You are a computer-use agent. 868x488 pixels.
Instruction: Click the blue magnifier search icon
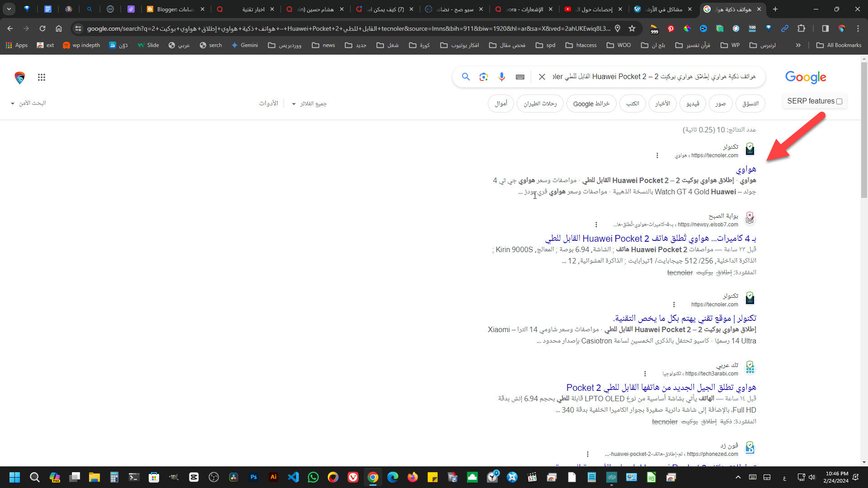466,77
